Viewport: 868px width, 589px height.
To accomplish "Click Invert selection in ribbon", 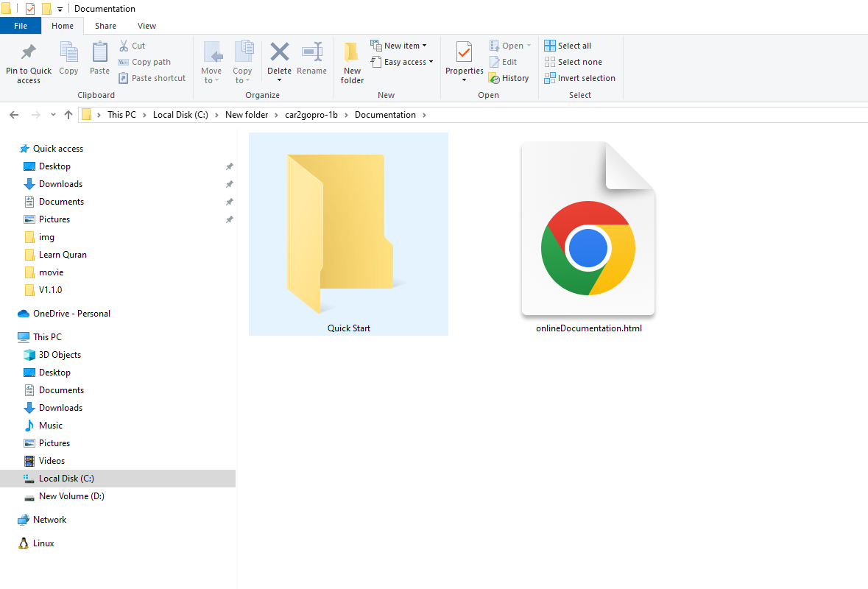I will pos(579,78).
